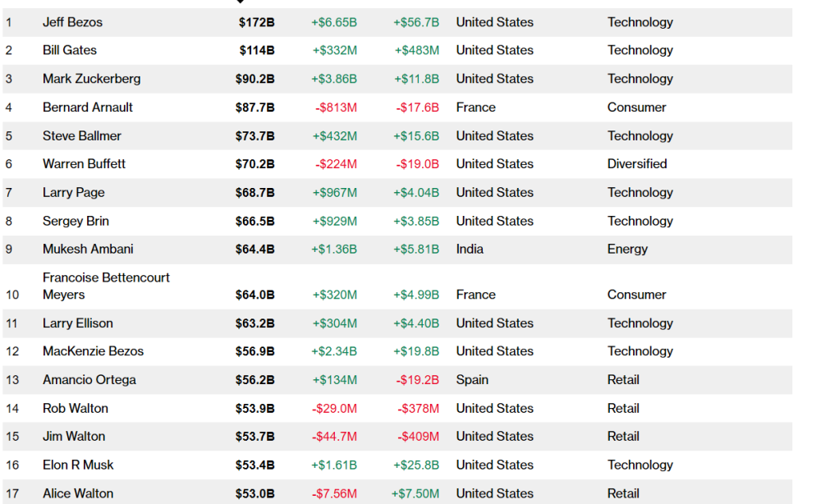This screenshot has width=821, height=504.
Task: Click Rob Walton's name
Action: tap(75, 408)
